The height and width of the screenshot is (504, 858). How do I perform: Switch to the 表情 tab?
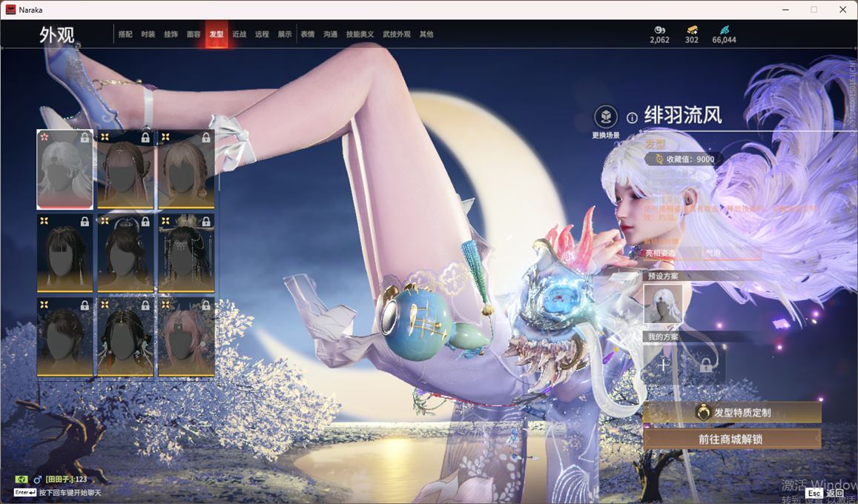308,34
